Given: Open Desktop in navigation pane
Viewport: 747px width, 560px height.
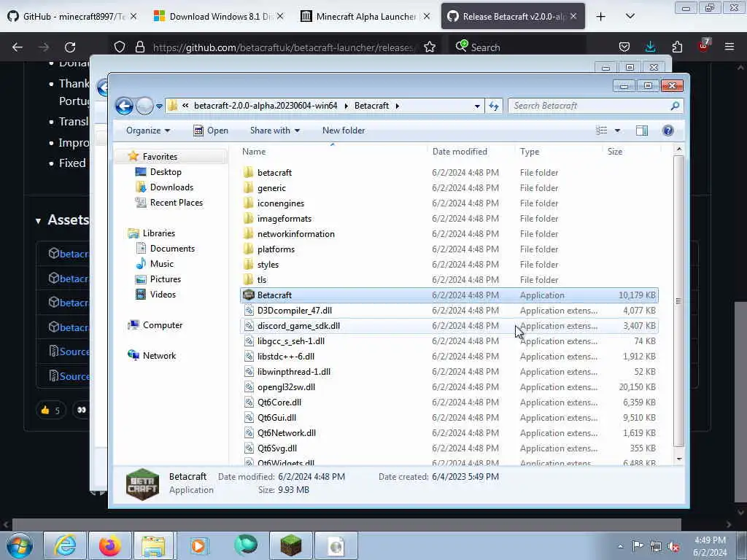Looking at the screenshot, I should tap(166, 172).
